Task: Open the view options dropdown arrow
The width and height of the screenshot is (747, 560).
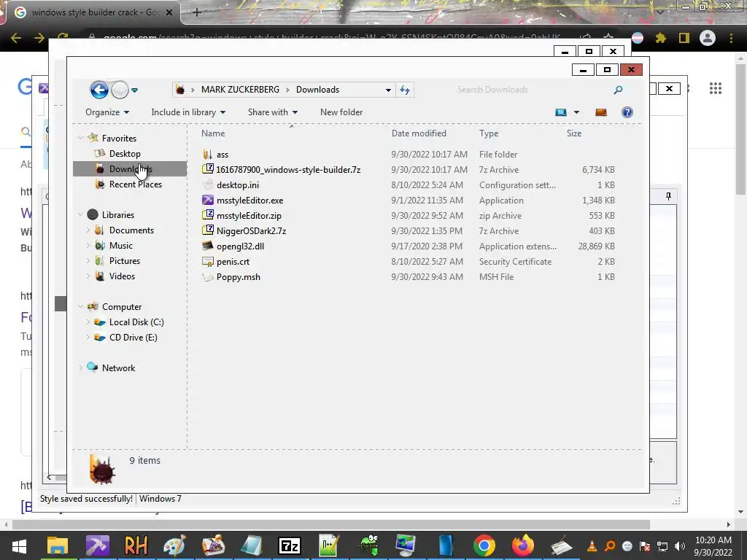Action: [x=576, y=112]
